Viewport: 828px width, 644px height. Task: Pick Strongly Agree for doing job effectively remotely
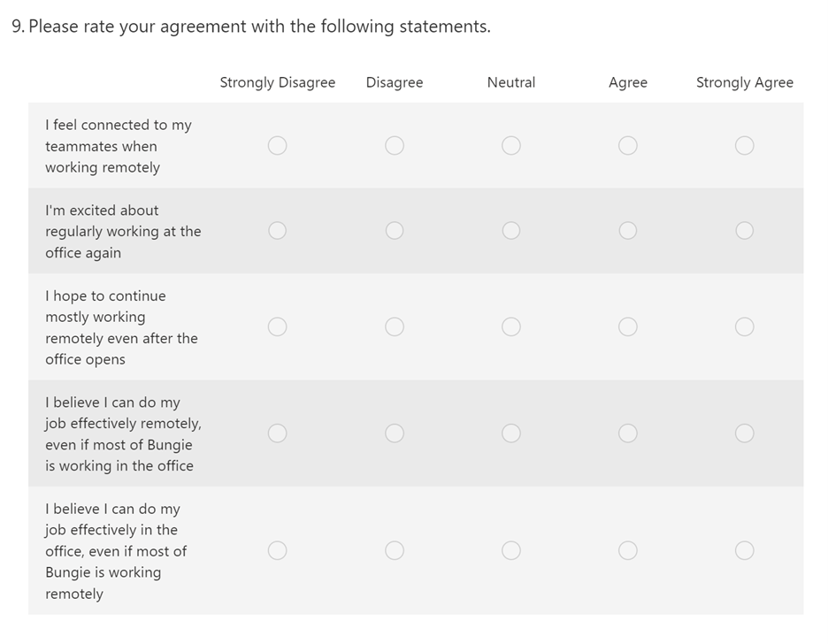coord(745,433)
